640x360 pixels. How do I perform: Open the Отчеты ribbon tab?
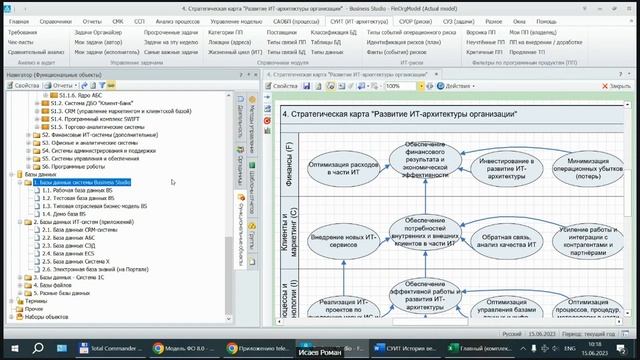(x=92, y=22)
